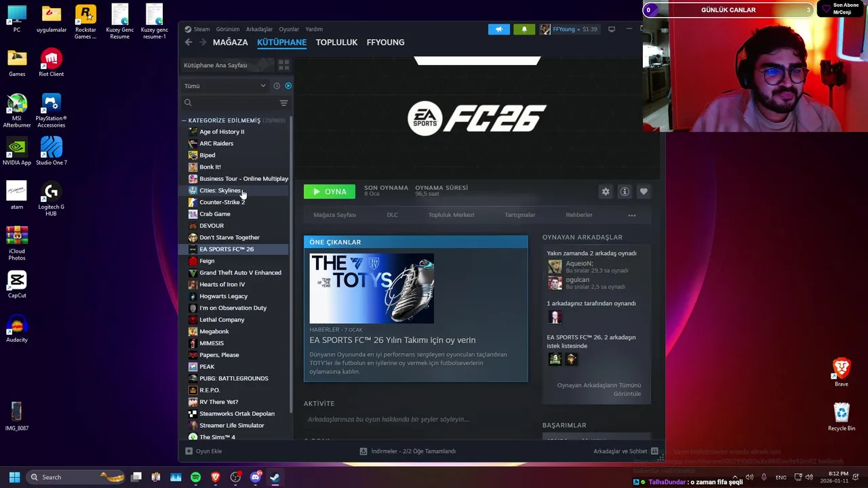Open the advanced filter options icon
868x488 pixels.
pyautogui.click(x=283, y=103)
